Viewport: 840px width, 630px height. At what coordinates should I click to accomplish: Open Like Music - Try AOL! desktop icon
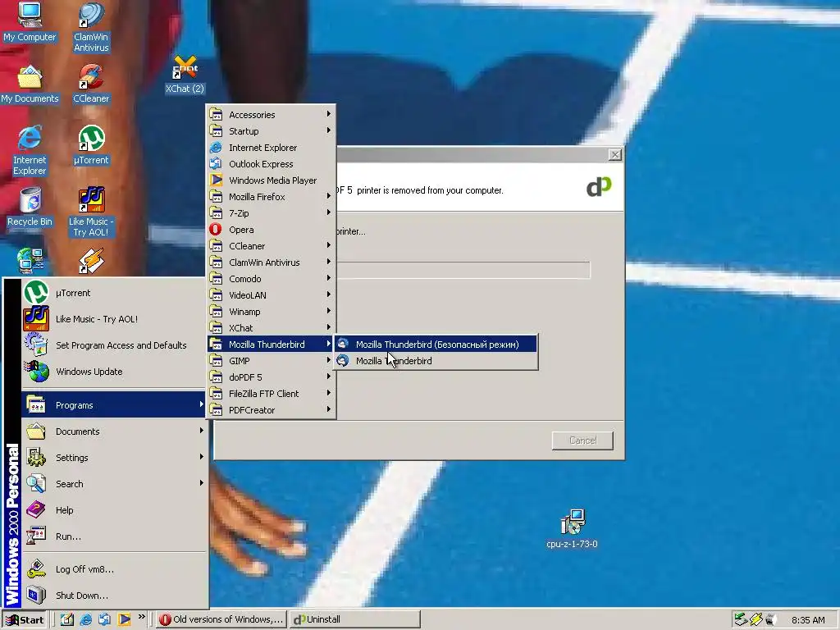point(91,212)
